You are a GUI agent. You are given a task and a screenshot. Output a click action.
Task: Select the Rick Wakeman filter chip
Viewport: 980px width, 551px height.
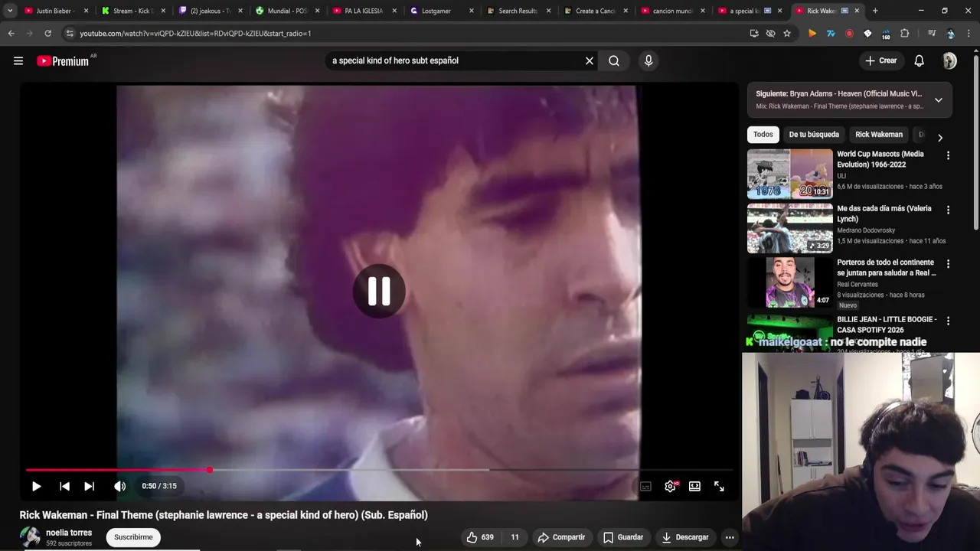[x=879, y=134]
